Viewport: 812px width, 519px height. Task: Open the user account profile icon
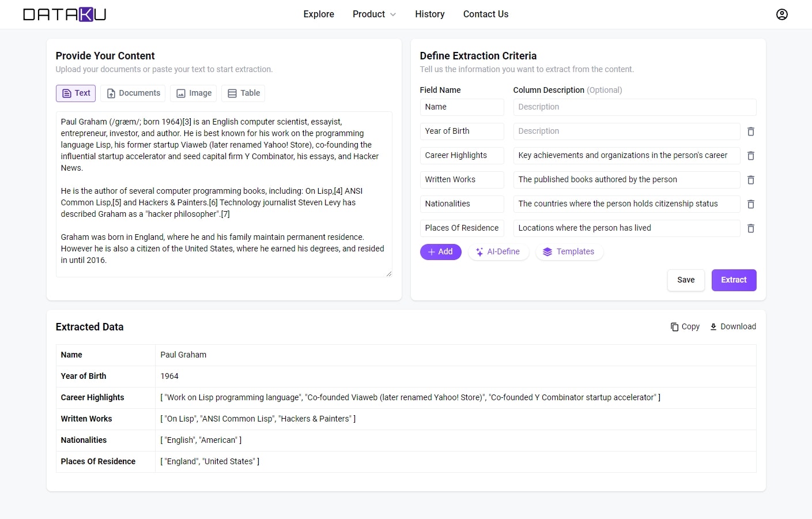click(781, 14)
